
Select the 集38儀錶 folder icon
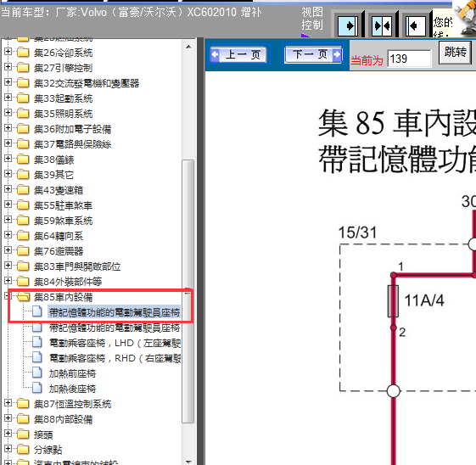[23, 160]
